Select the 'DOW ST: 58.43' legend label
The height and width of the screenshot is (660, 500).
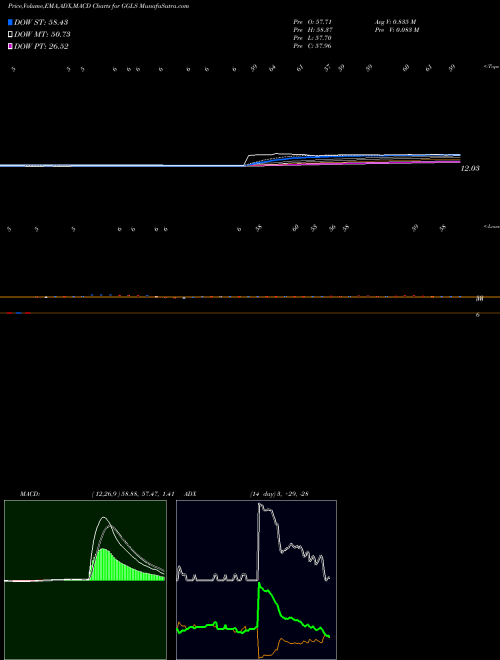coord(41,22)
